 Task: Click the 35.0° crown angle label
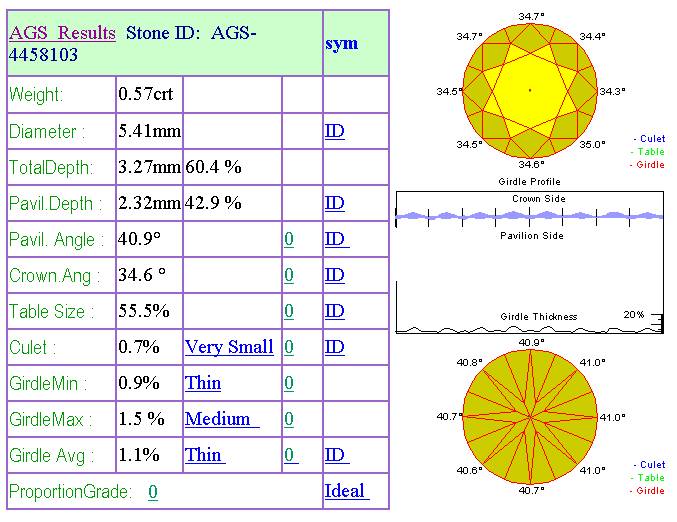592,145
